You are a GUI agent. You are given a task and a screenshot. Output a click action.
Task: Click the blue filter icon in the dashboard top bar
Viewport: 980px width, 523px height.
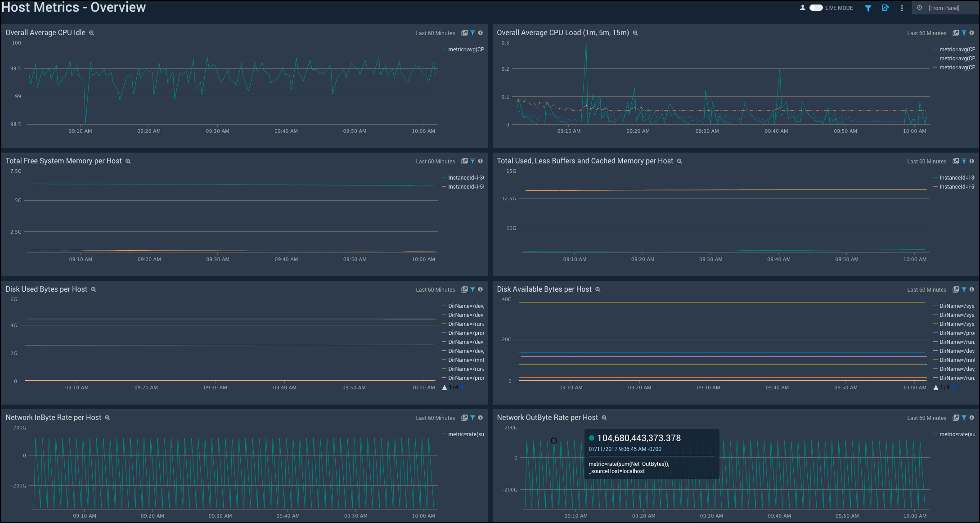click(868, 8)
